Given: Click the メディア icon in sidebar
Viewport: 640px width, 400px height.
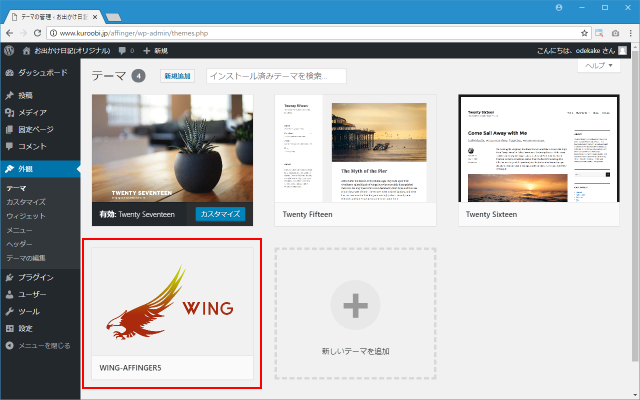Looking at the screenshot, I should 9,113.
